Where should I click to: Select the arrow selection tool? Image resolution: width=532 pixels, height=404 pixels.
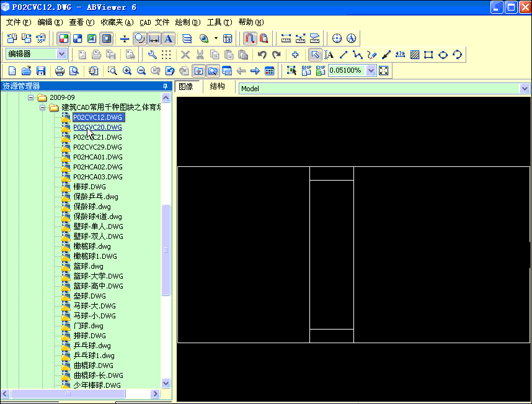pos(316,55)
